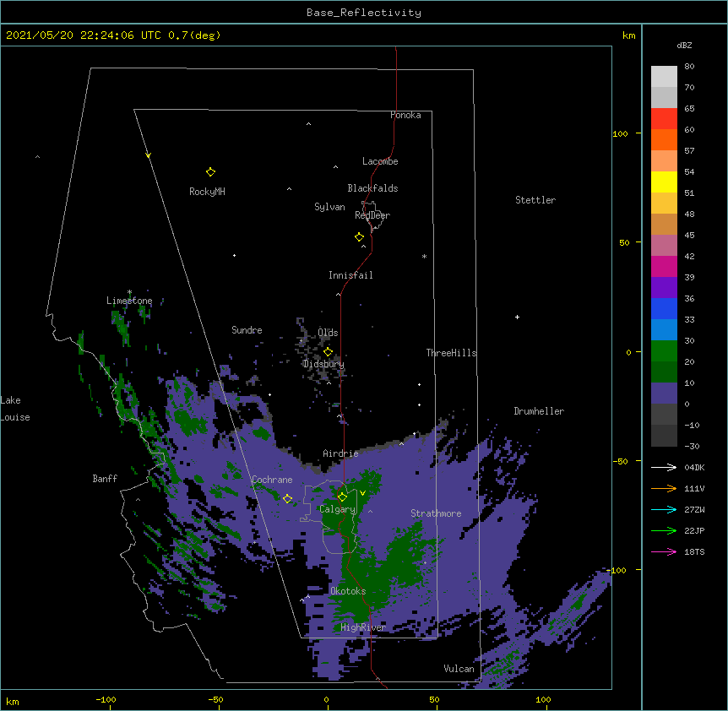Pick the light gray 80 dBZ legend swatch
The image size is (728, 711).
point(664,77)
